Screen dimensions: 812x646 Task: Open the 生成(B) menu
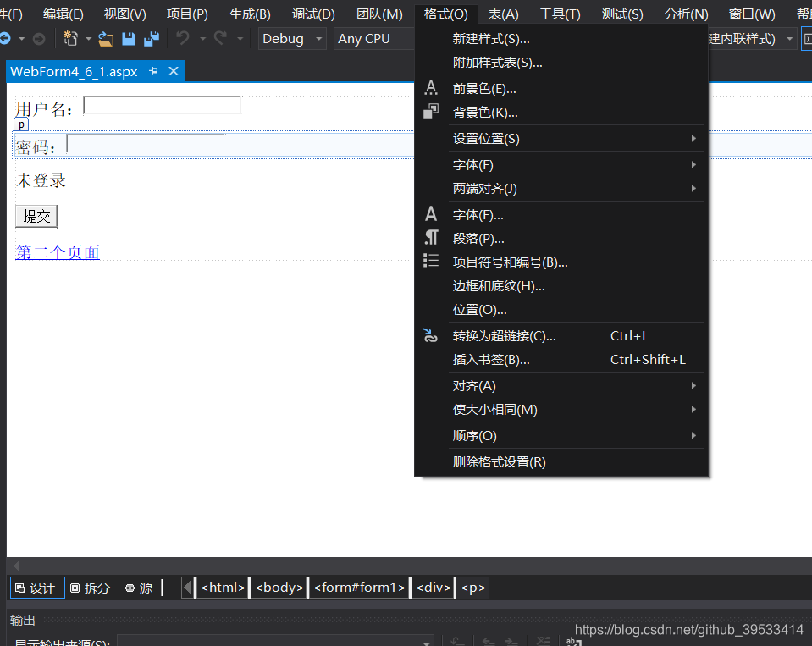pos(250,14)
